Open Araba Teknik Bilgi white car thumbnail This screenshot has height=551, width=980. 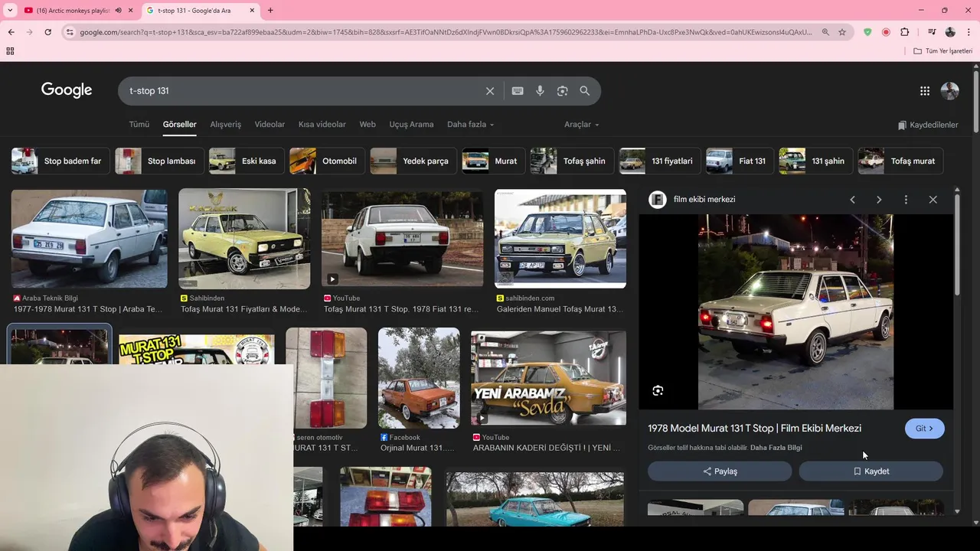click(89, 239)
